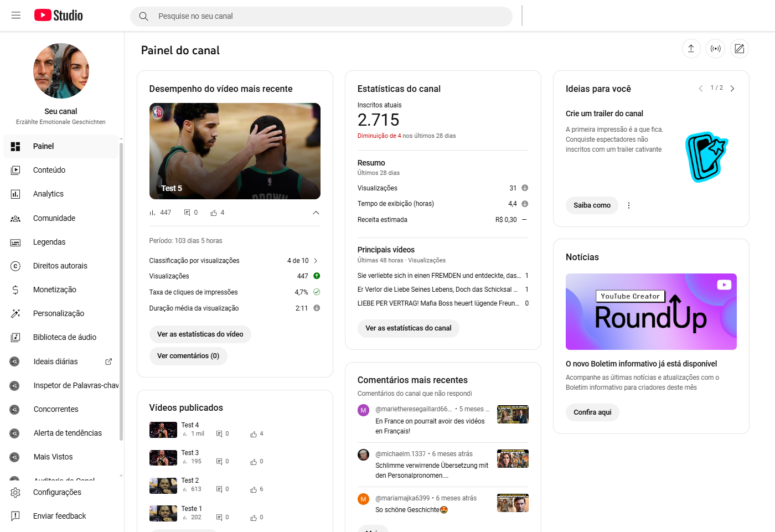This screenshot has height=532, width=775.
Task: Click the @mariamajka6399 comment username
Action: (x=402, y=498)
